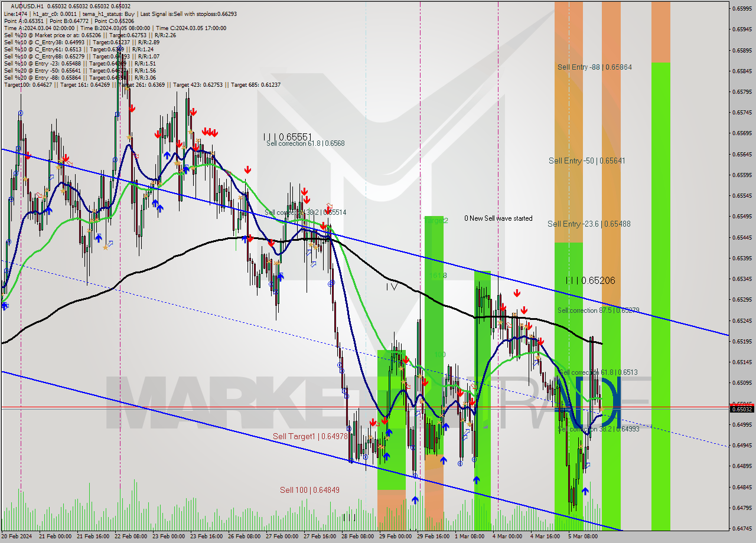Click the 'Sell Target1 | 0.64978' label

[310, 436]
